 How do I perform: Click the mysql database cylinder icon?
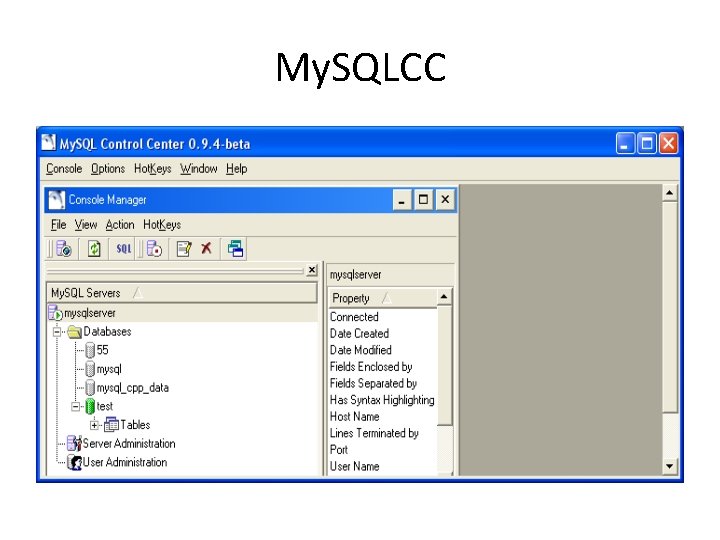[x=90, y=369]
